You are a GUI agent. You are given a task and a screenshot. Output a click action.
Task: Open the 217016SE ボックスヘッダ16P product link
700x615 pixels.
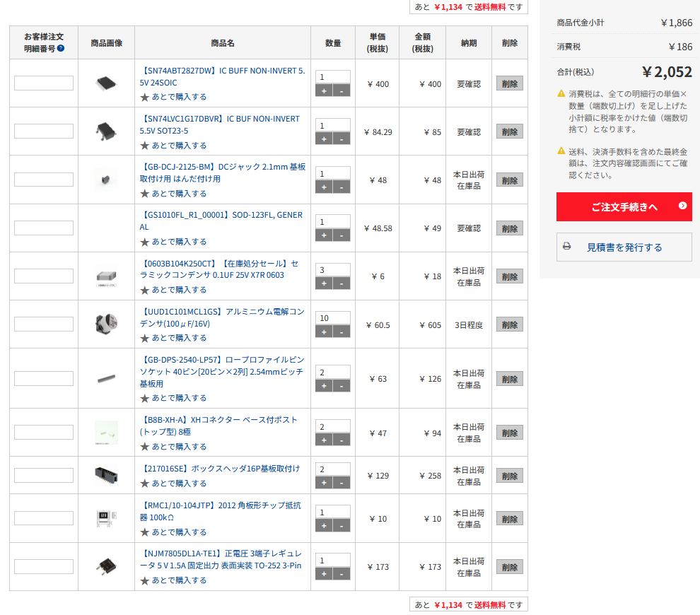[220, 469]
